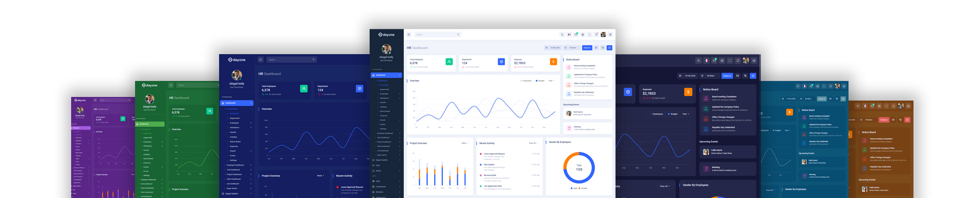Screen dimensions: 980x198
Task: Click the phone icon beside the Clock In button
Action: coord(603,47)
